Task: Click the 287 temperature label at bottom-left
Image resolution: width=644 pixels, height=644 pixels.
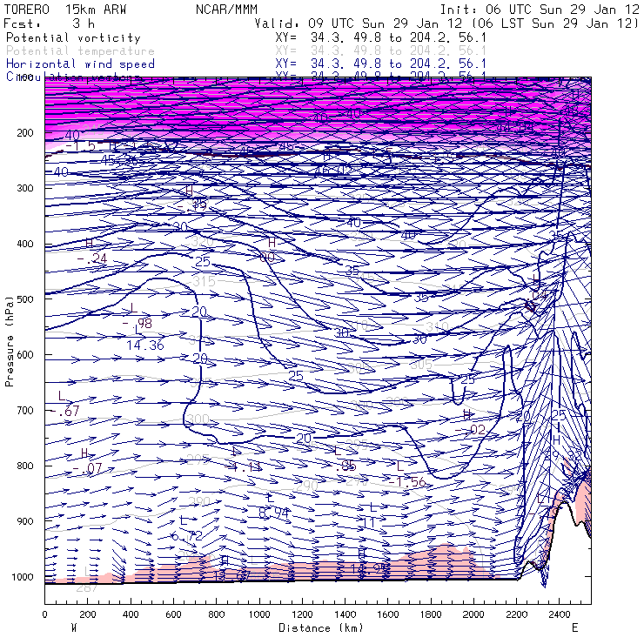Action: [86, 589]
